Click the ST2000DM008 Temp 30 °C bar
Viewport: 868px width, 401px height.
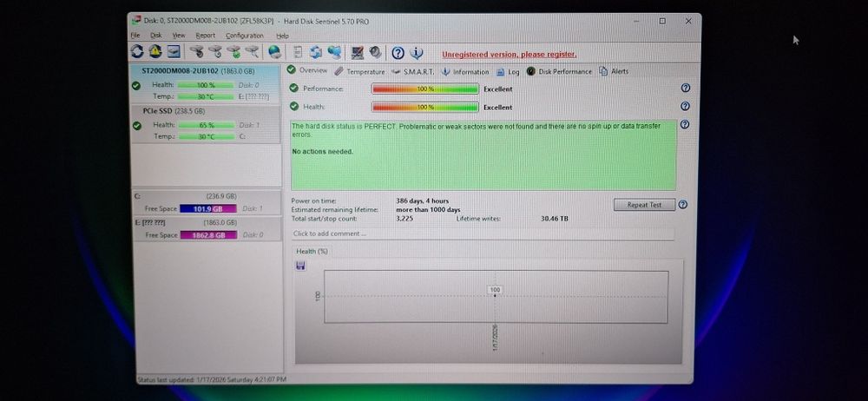coord(206,96)
